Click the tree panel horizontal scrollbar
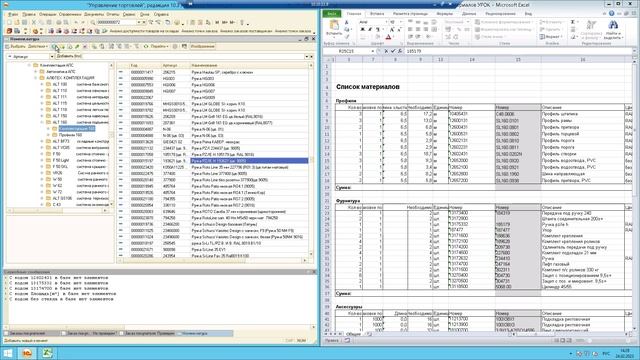The image size is (640, 360). point(58,211)
